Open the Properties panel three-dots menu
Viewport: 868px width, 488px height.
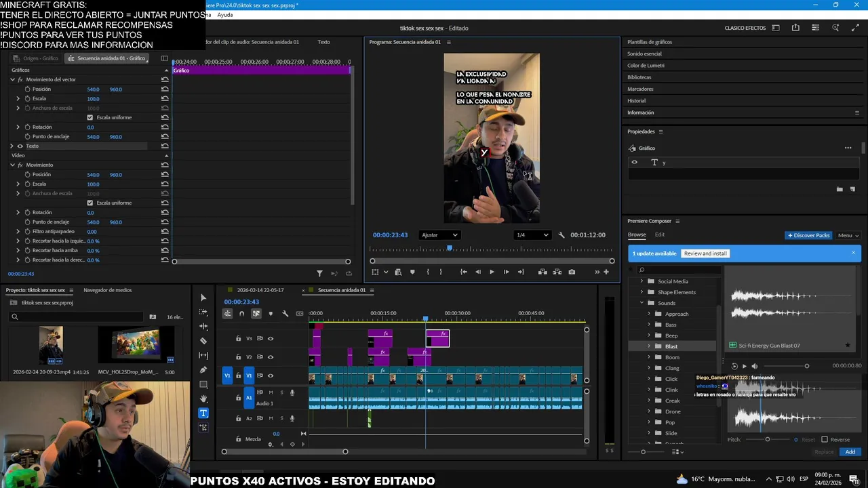click(x=848, y=148)
